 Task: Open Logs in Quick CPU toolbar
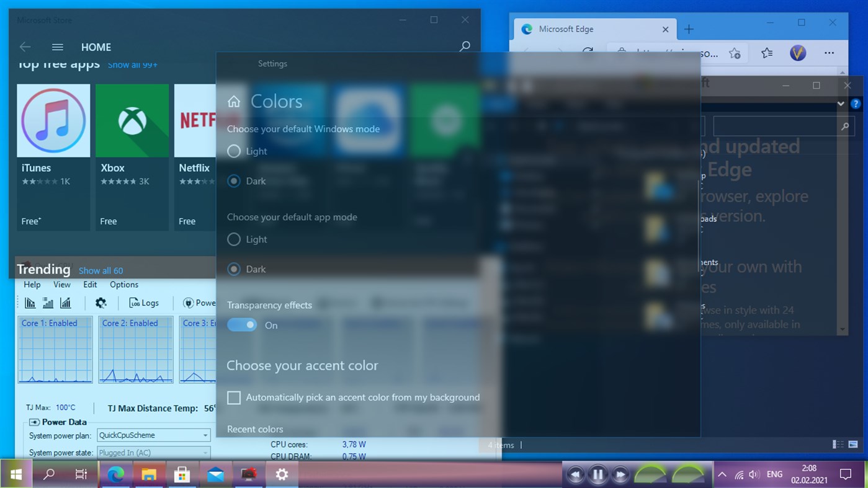pyautogui.click(x=144, y=303)
